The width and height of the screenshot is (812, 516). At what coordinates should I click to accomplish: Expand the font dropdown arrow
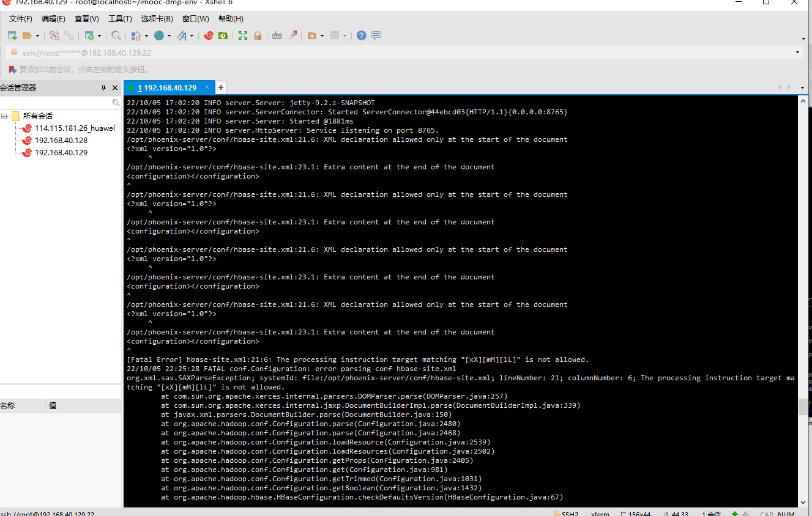pos(192,35)
